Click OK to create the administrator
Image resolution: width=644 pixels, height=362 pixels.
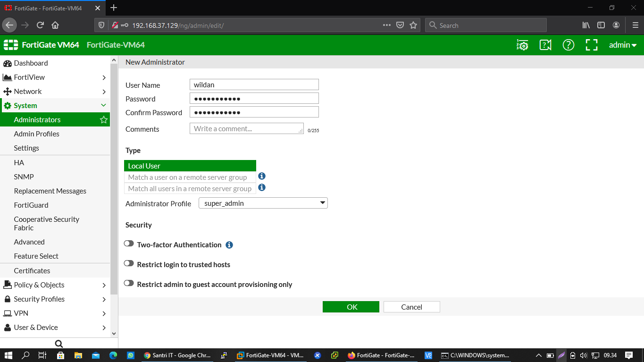point(351,306)
